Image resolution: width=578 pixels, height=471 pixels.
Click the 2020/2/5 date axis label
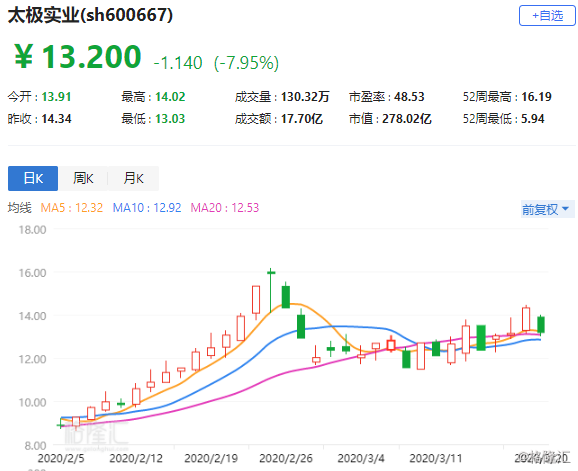pyautogui.click(x=61, y=458)
